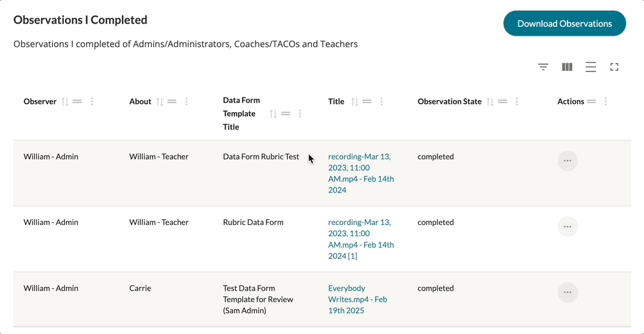The width and height of the screenshot is (644, 334).
Task: Sort by Data Form Template Title
Action: pyautogui.click(x=273, y=113)
